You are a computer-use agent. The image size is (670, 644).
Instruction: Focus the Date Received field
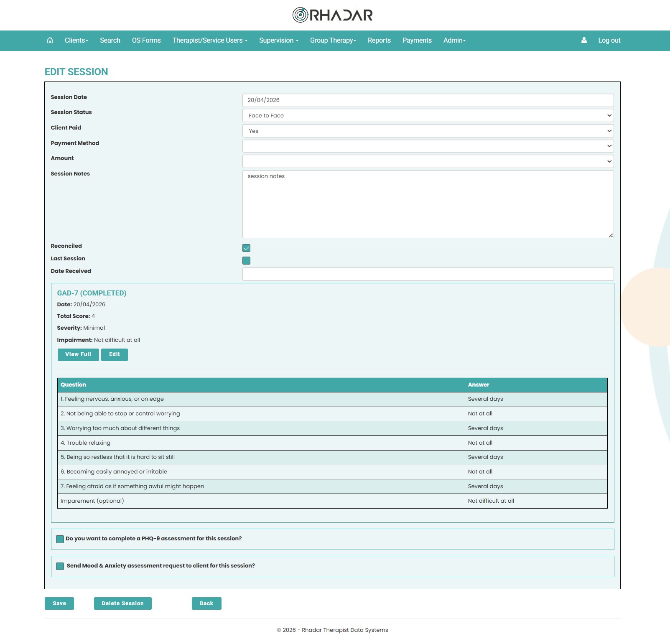[x=428, y=274]
